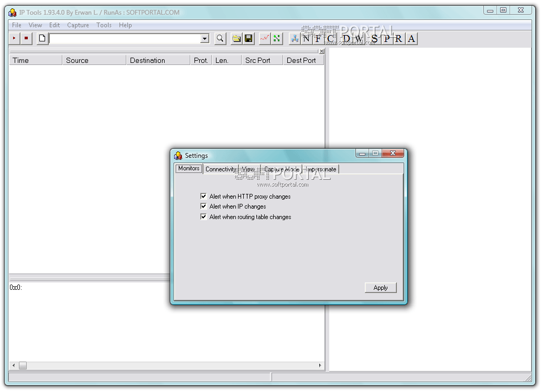Expand the toolbar filter combo box arrow

pos(204,38)
